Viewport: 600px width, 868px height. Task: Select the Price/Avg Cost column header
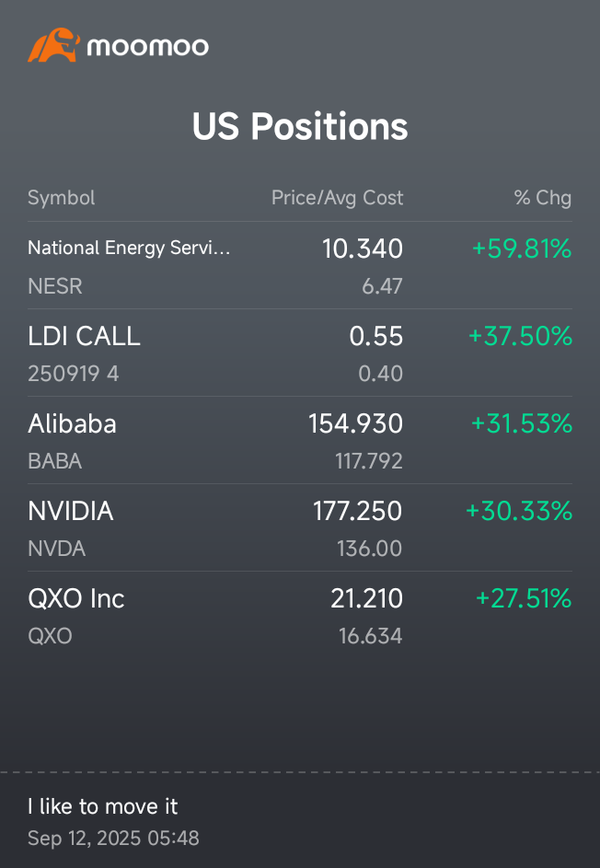(x=337, y=198)
